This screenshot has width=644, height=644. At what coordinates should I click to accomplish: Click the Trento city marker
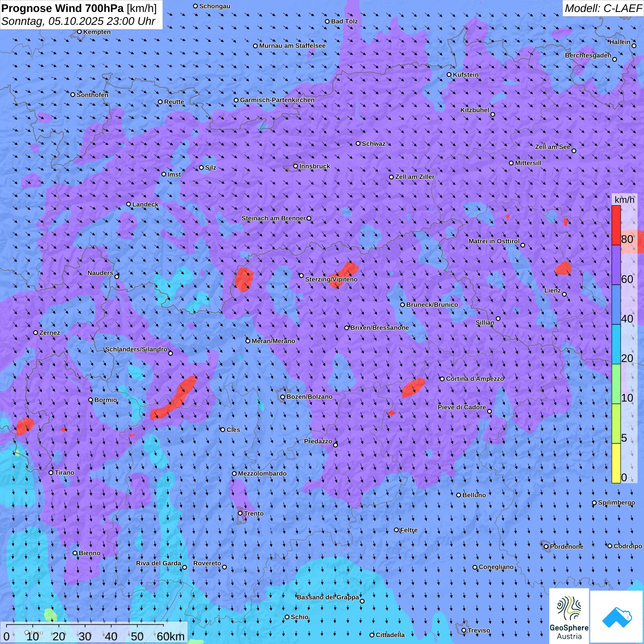(240, 513)
